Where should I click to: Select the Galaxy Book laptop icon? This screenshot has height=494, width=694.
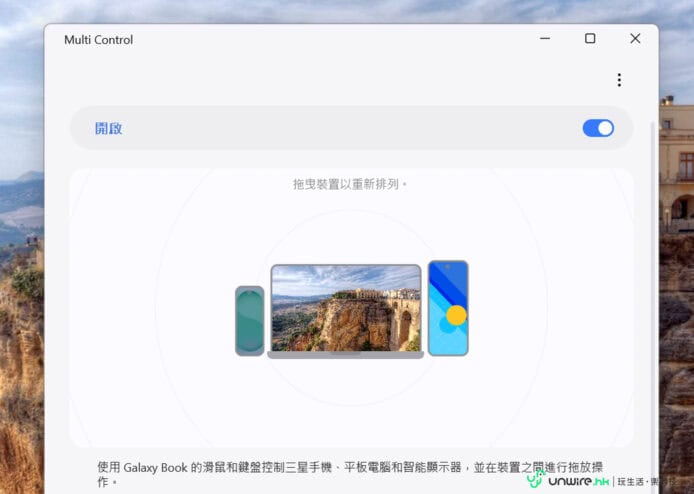[x=346, y=308]
